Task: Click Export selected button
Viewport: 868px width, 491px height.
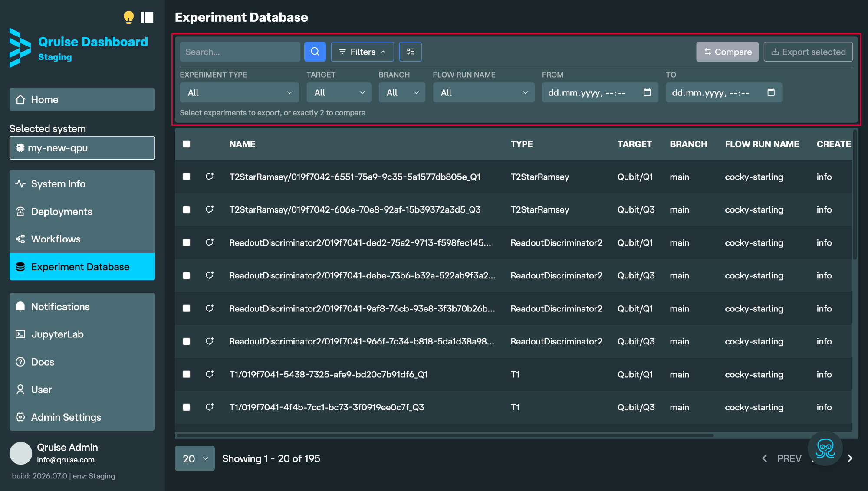Action: click(x=808, y=52)
